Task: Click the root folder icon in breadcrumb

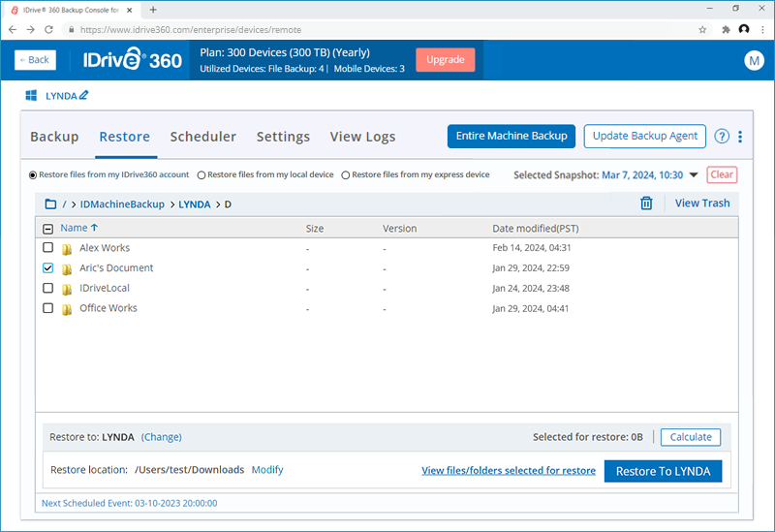Action: click(x=50, y=204)
